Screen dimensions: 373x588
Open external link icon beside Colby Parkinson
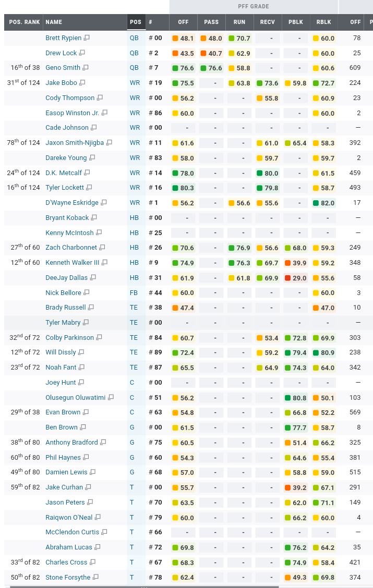99,337
